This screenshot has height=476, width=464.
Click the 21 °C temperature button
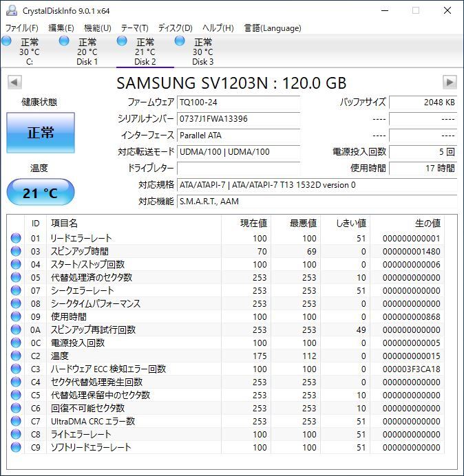coord(41,193)
